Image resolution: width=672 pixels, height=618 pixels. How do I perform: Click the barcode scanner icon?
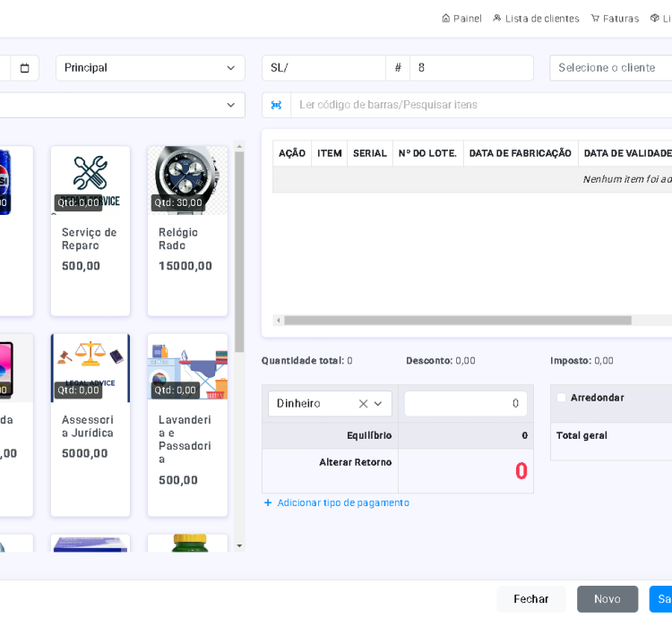[x=276, y=105]
